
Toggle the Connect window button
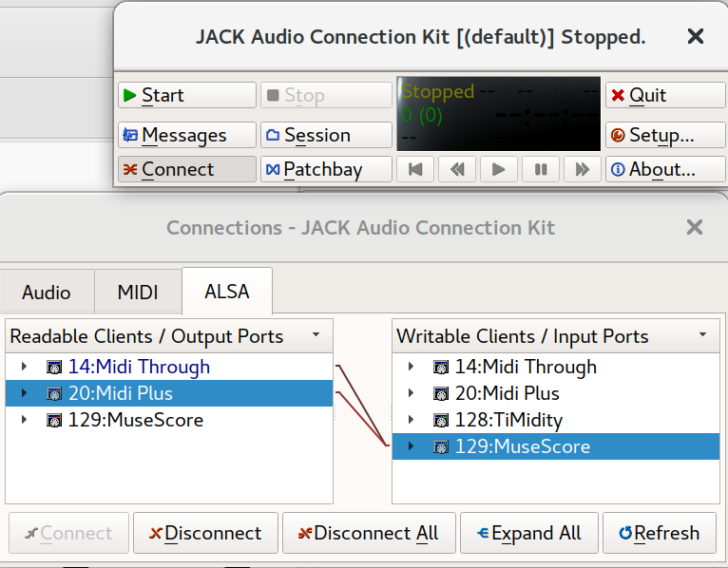(187, 169)
